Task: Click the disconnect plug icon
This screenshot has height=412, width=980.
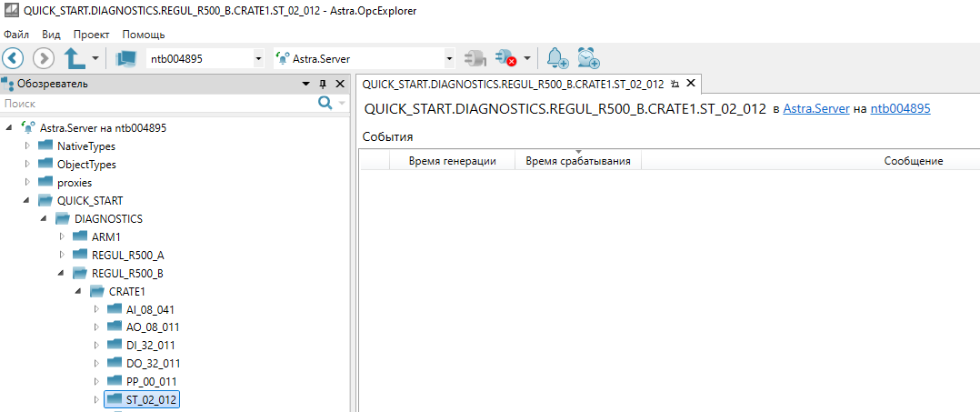Action: (x=505, y=58)
